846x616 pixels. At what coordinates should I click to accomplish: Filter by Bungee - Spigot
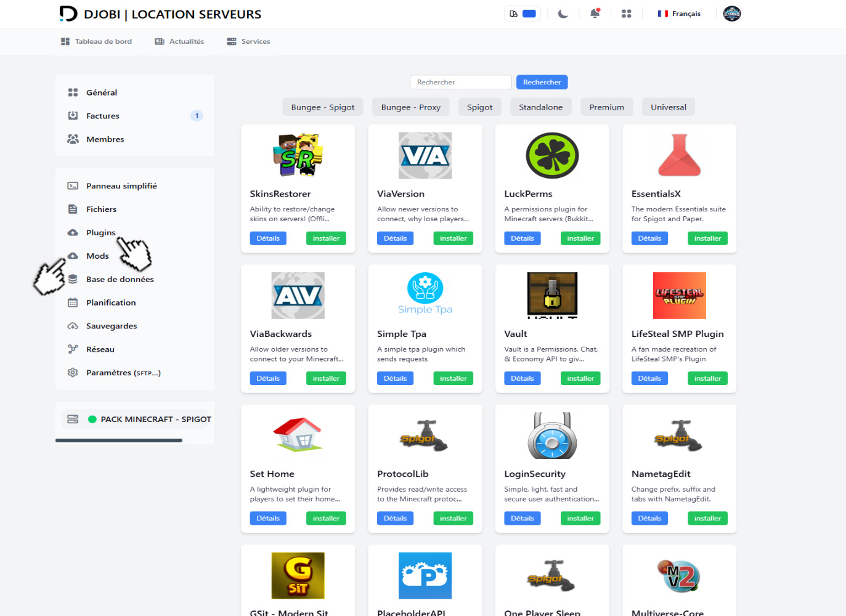[x=323, y=107]
